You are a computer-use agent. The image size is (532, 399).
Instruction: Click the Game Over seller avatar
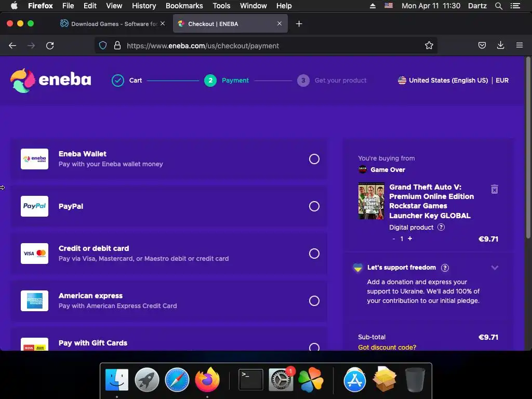pos(363,169)
